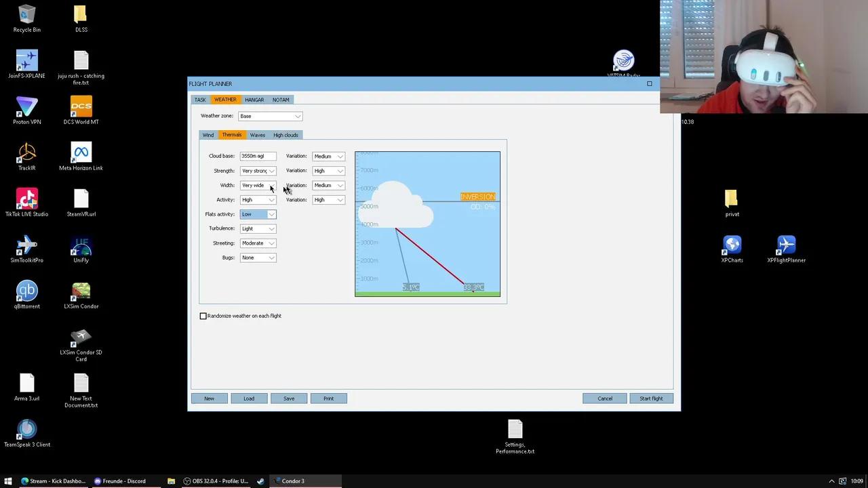Screen dimensions: 868x488
Task: Expand the Weather zone dropdown
Action: coord(270,116)
